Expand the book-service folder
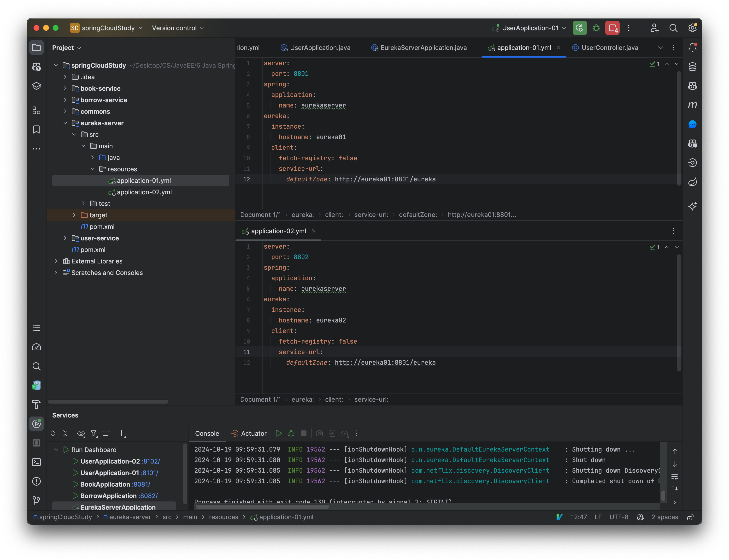Image resolution: width=729 pixels, height=560 pixels. click(x=65, y=88)
